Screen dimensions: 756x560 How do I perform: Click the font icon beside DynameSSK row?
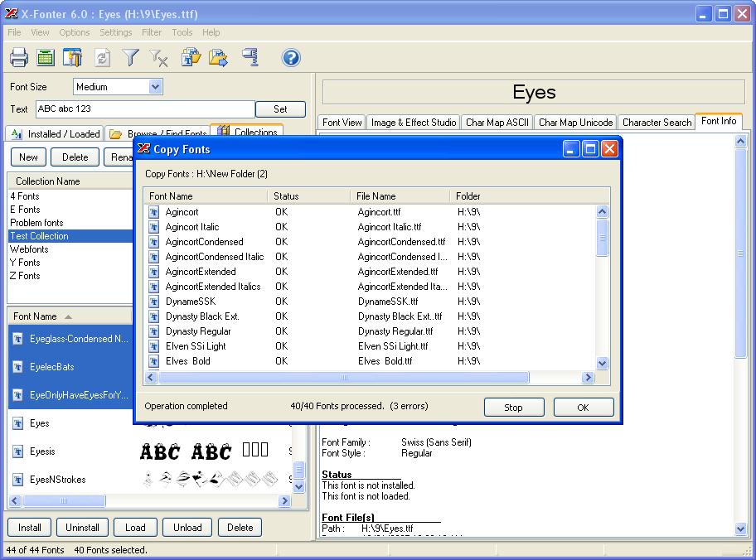pos(154,302)
